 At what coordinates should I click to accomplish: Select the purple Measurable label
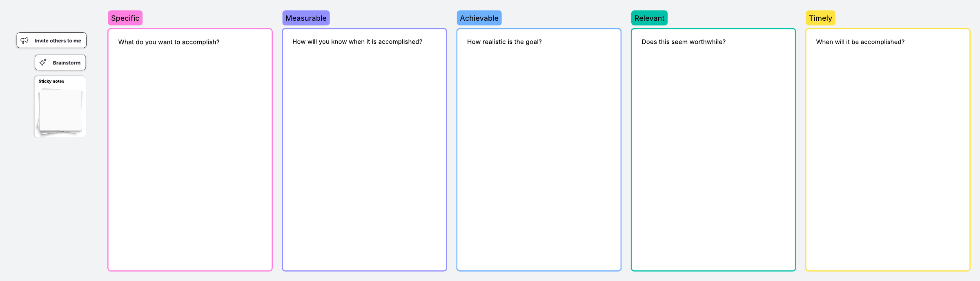click(306, 18)
